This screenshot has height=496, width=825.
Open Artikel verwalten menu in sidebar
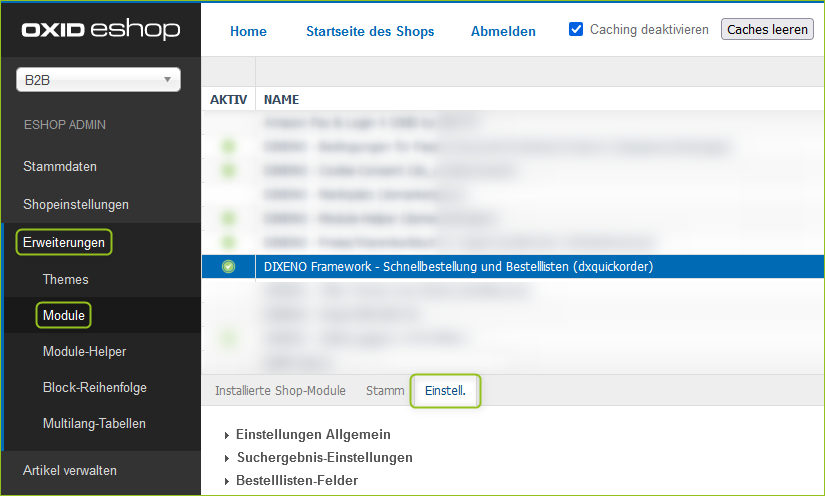[x=69, y=471]
